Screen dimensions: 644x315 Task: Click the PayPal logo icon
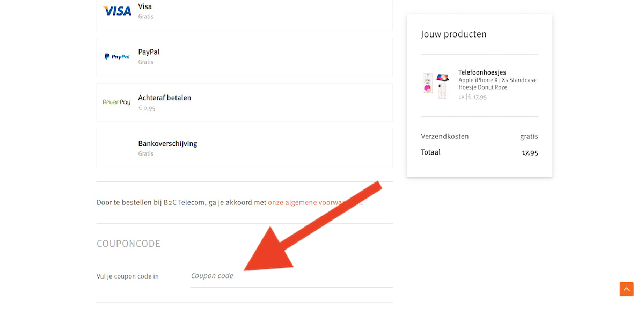tap(117, 56)
